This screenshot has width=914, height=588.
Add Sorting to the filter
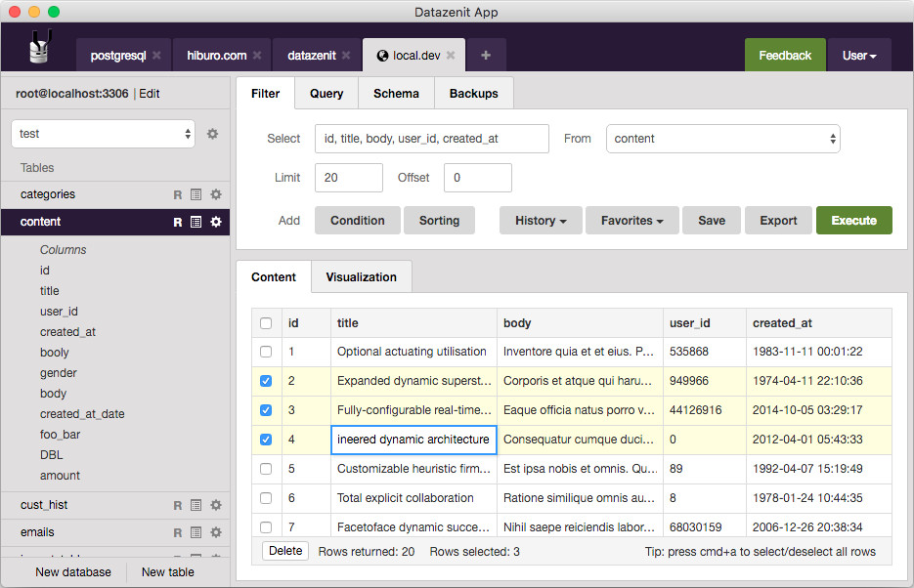(x=440, y=221)
